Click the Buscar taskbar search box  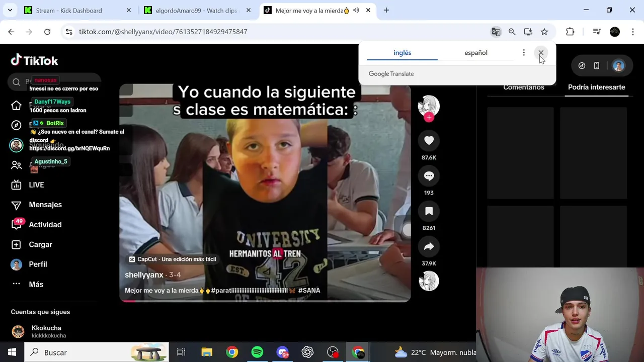[97, 352]
